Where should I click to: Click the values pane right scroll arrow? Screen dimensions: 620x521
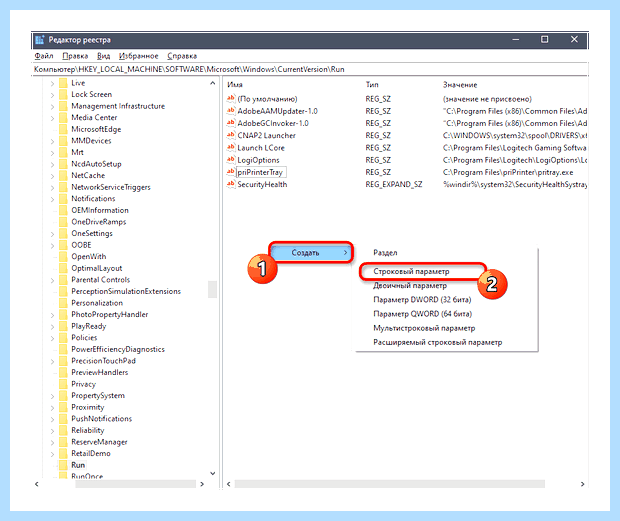pos(582,484)
